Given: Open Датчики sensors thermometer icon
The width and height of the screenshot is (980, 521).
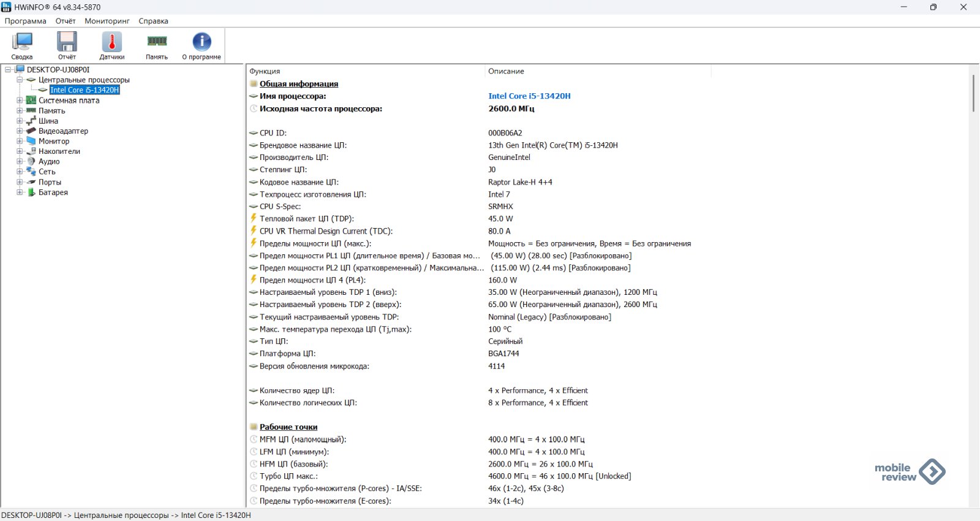Looking at the screenshot, I should [x=111, y=42].
